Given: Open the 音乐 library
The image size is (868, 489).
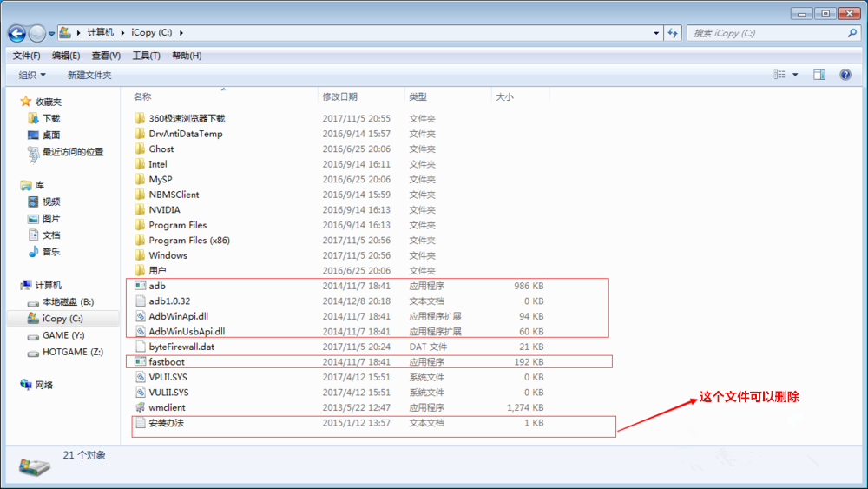Looking at the screenshot, I should click(x=51, y=251).
